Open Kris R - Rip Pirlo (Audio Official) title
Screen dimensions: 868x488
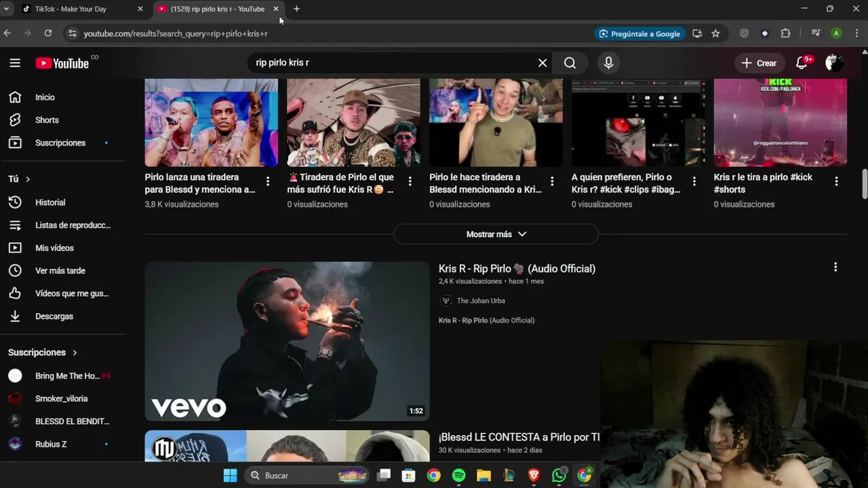point(517,268)
